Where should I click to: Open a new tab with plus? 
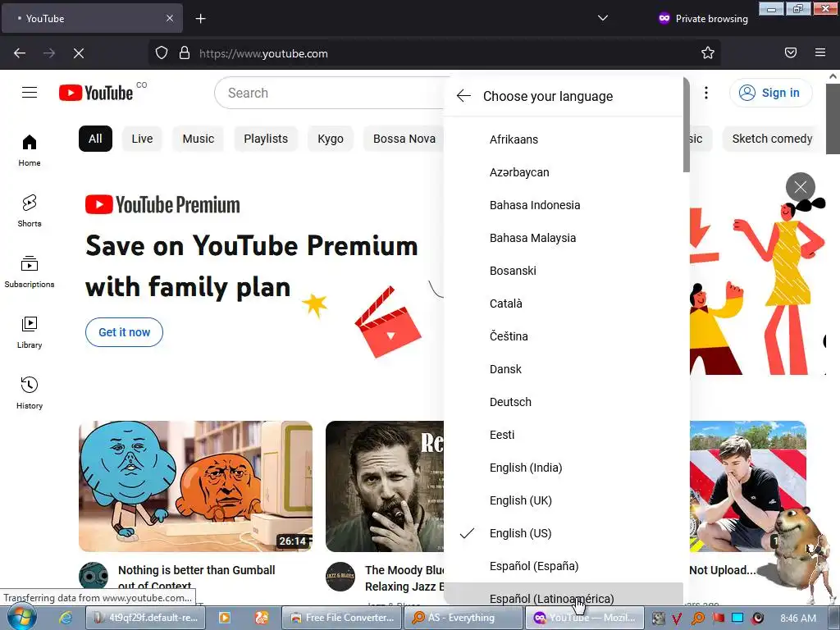[200, 19]
